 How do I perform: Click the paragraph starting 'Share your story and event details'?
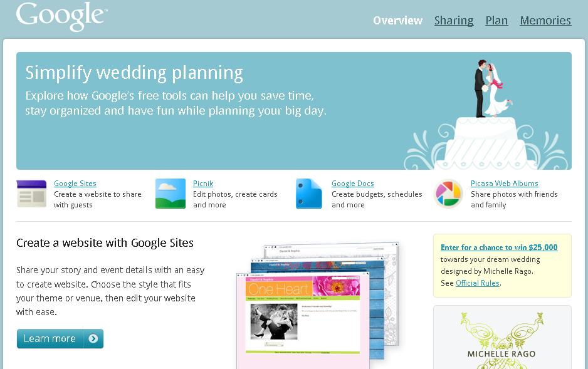[110, 291]
